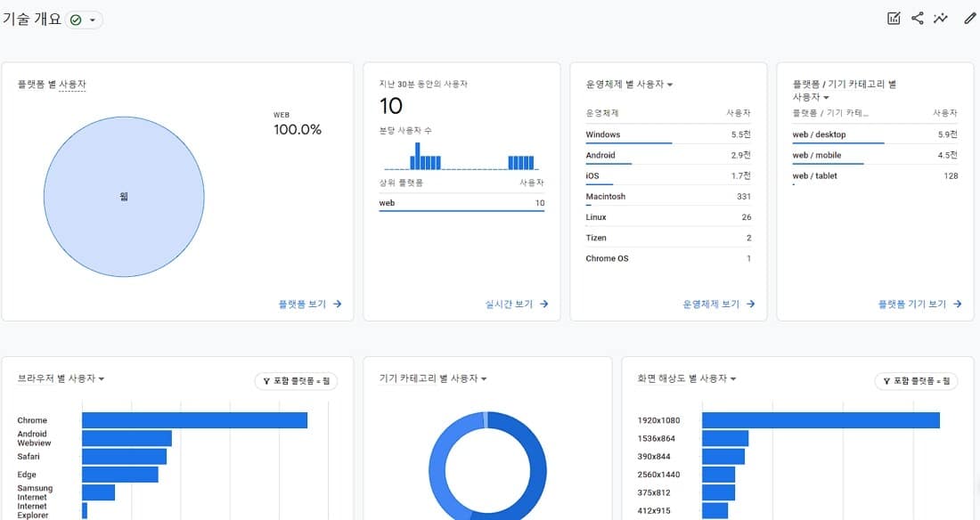Click the Chrome OS row
The image size is (980, 520).
pos(668,258)
